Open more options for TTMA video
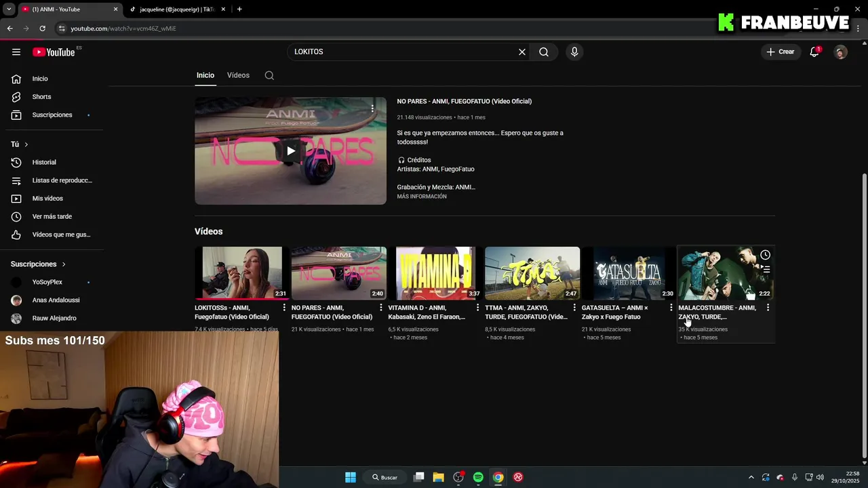The image size is (868, 488). click(x=574, y=308)
